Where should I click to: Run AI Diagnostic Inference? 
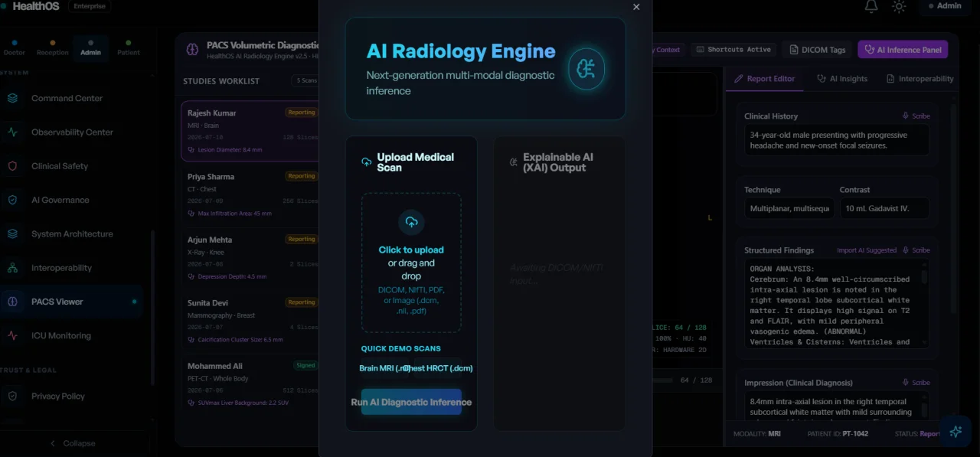coord(411,402)
